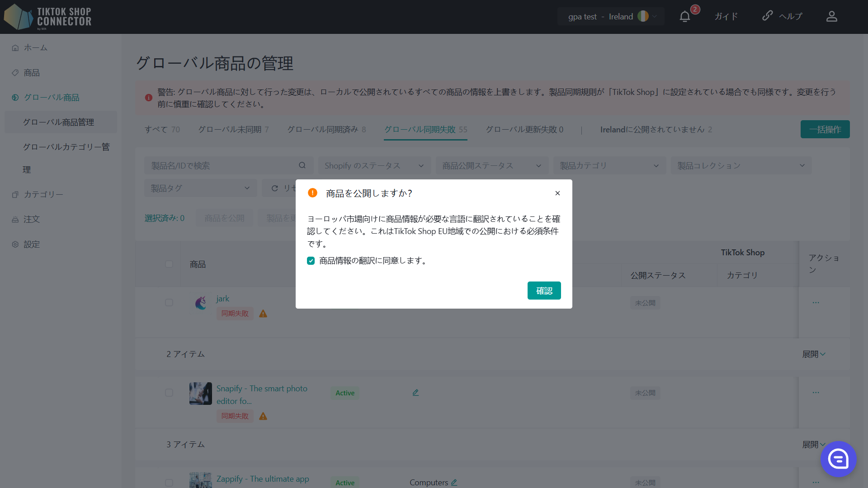The width and height of the screenshot is (868, 488).
Task: Open the shop selector gpa test Ireland
Action: coord(611,17)
